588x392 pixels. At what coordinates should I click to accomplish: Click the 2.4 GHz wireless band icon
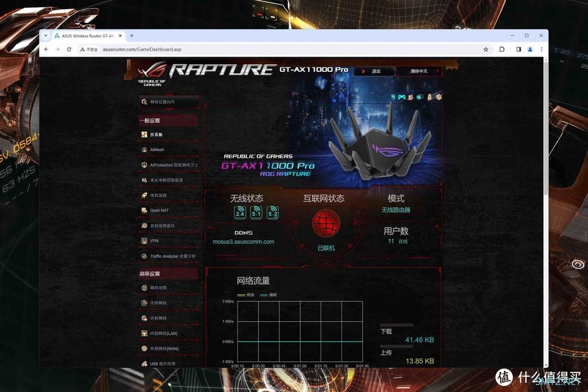pos(240,212)
